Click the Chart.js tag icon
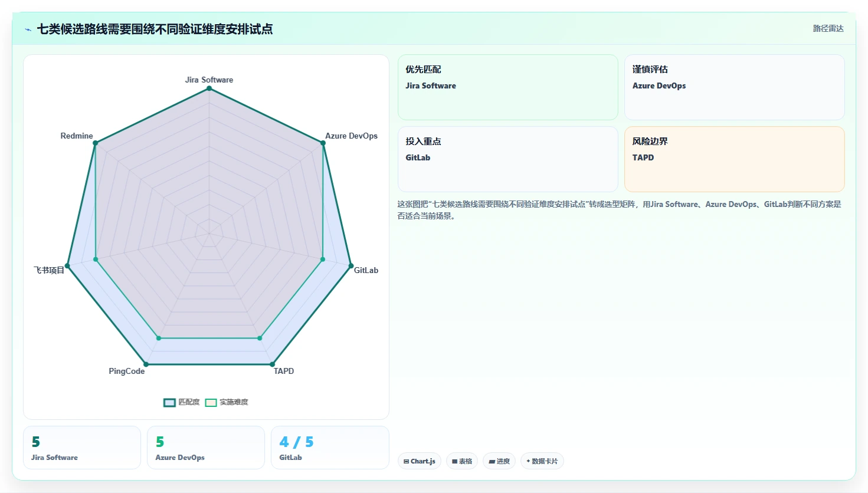The image size is (868, 493). click(x=407, y=461)
